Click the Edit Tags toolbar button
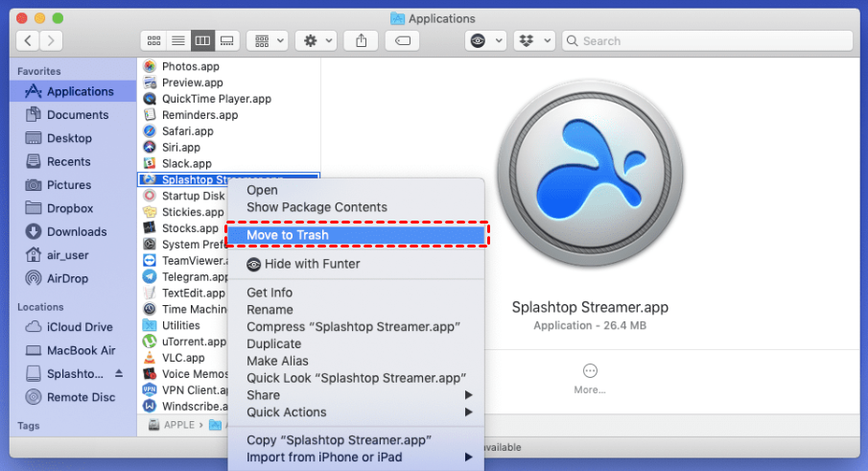This screenshot has height=471, width=868. point(403,41)
